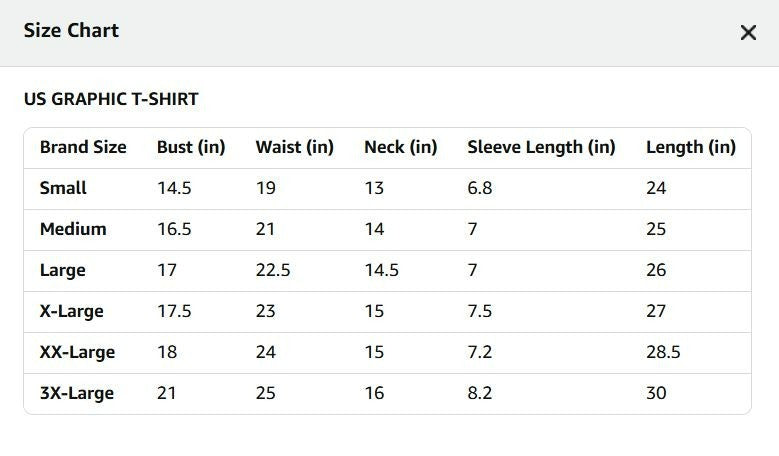Click the 8.2 sleeve length for 3X-Large
Screen dimensions: 779x456
point(479,393)
